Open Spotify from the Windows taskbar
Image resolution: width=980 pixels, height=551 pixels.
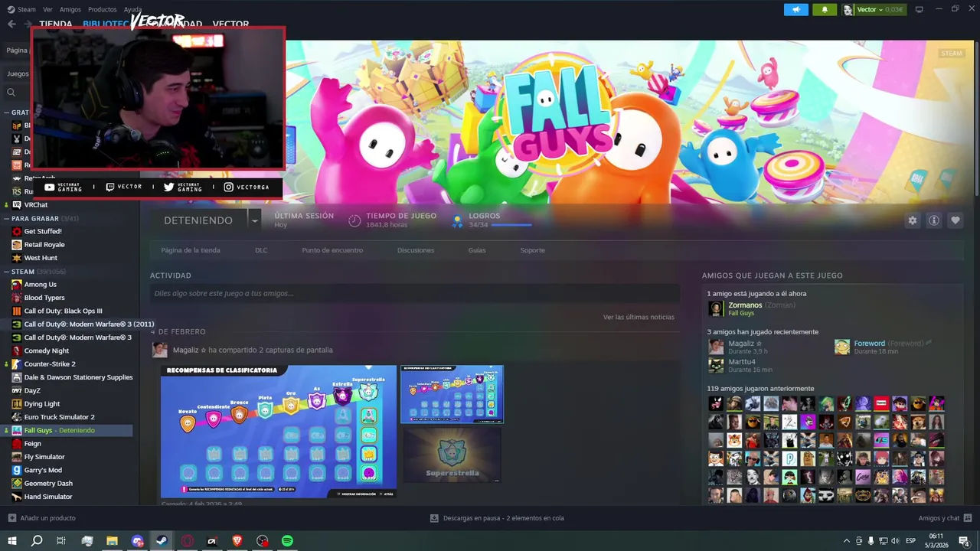(x=287, y=541)
